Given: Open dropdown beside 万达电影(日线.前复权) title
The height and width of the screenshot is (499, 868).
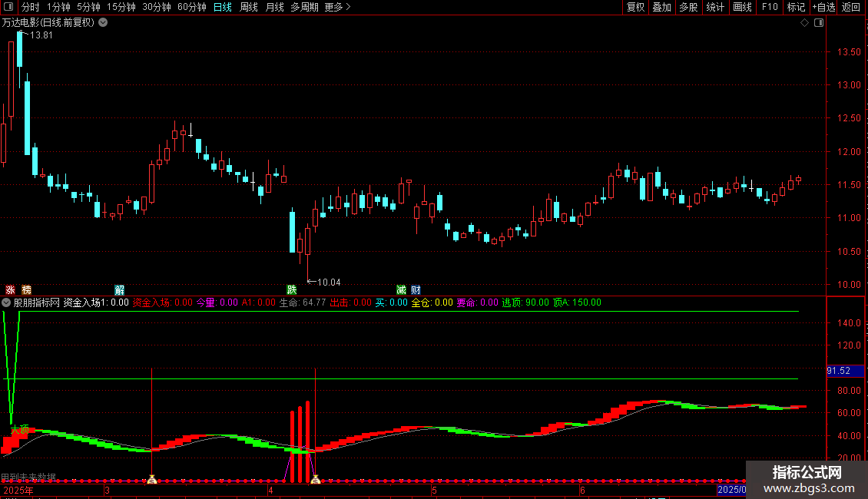Looking at the screenshot, I should pyautogui.click(x=103, y=23).
